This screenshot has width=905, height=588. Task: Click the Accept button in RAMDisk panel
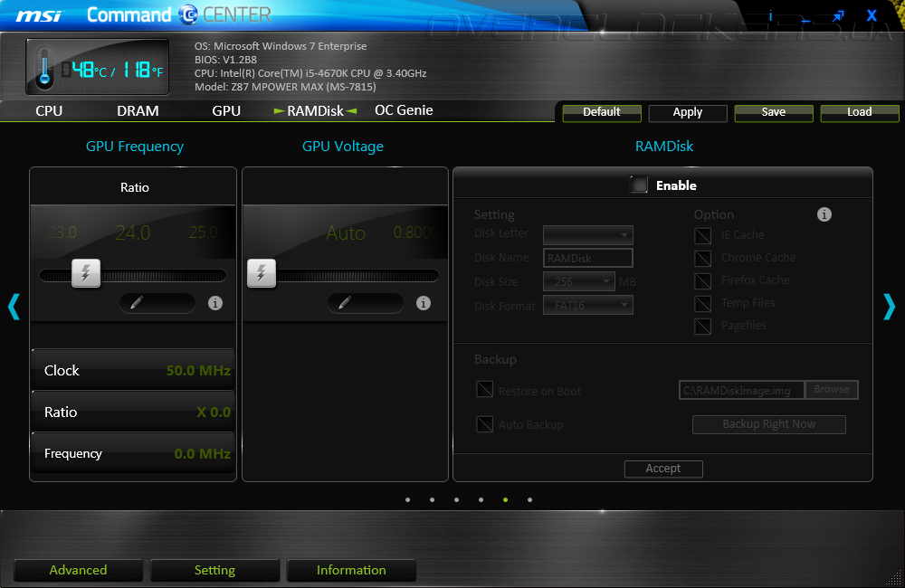tap(663, 469)
